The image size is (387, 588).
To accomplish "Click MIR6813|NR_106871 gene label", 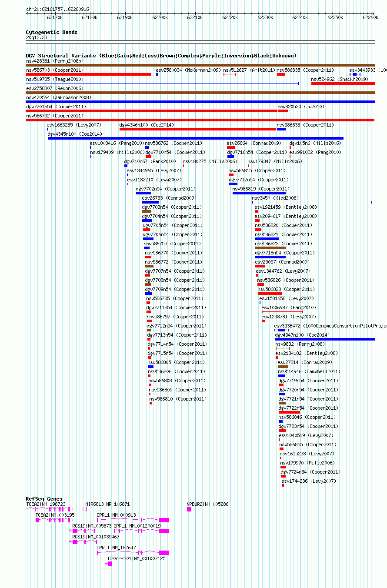I will [107, 504].
